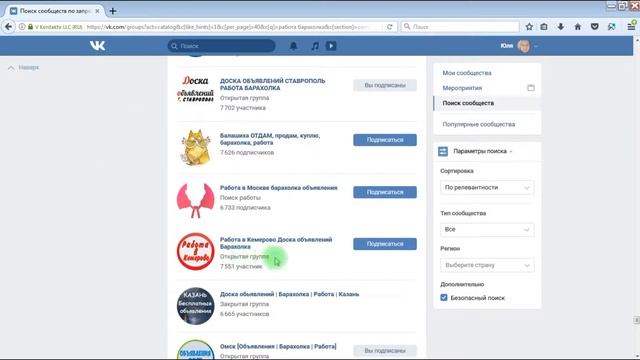Open Работа в Кемерово Доска объявлений link
640x360 pixels.
276,243
